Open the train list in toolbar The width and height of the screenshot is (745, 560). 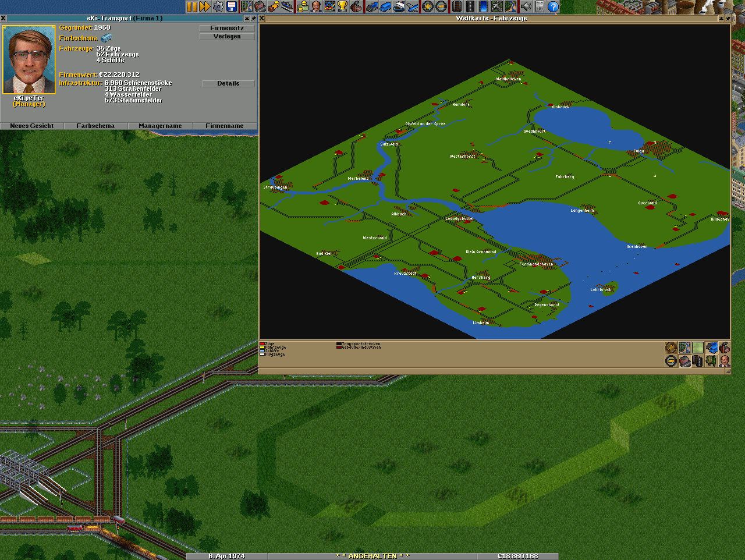371,6
